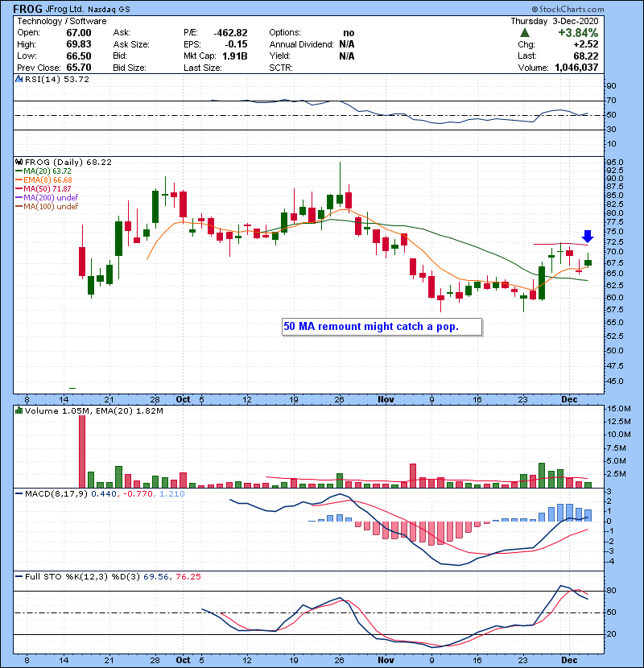
Task: Click the stochastic %D value 76.25
Action: (x=188, y=577)
